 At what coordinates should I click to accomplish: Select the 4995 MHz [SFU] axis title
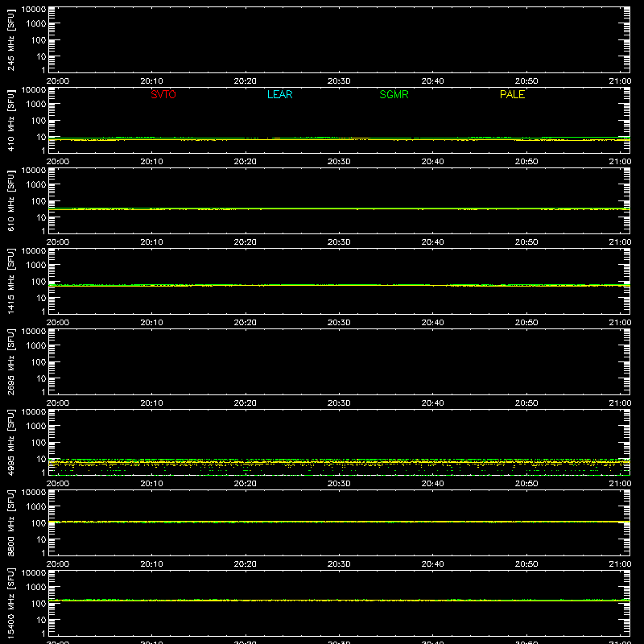[10, 442]
